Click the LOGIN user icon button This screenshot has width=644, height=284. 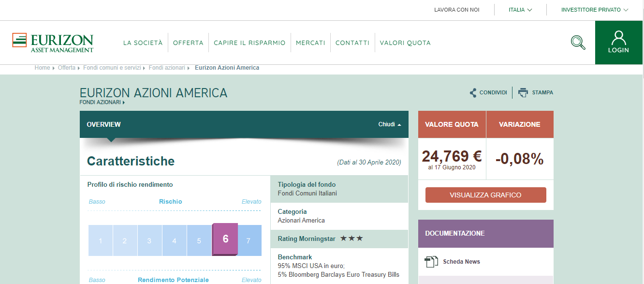point(619,42)
